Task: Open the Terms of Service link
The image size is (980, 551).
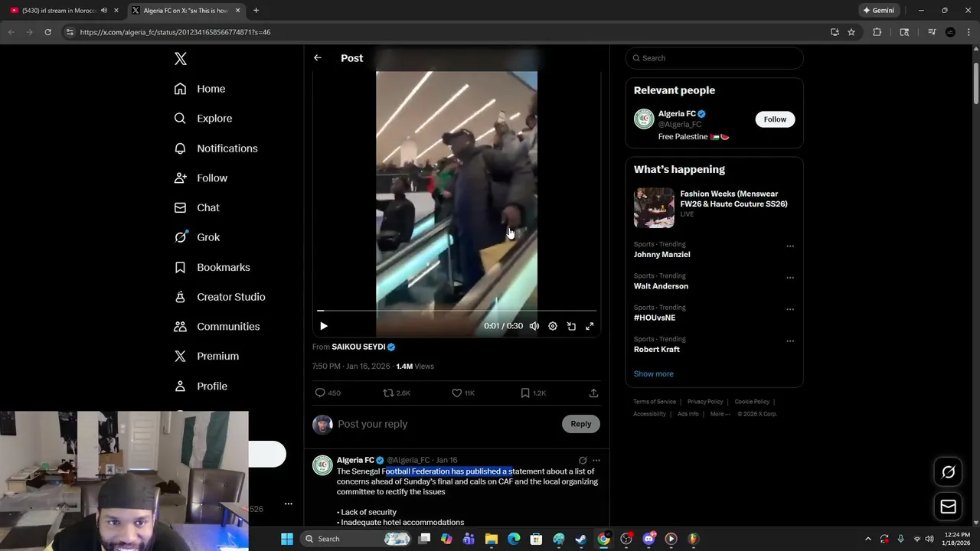Action: (655, 402)
